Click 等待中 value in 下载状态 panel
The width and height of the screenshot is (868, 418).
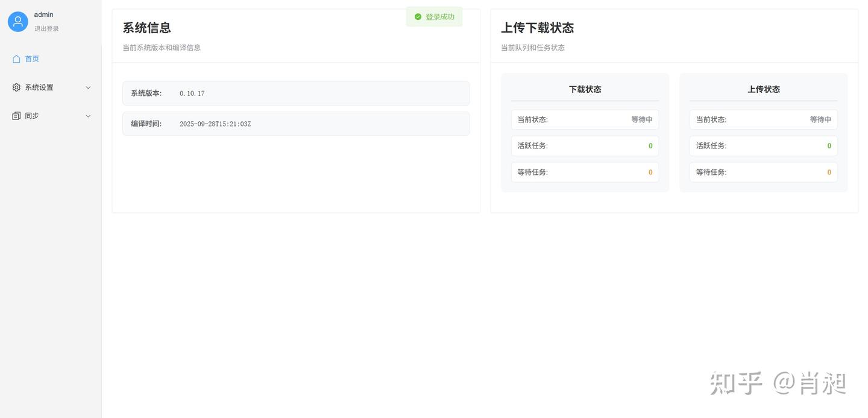point(642,119)
